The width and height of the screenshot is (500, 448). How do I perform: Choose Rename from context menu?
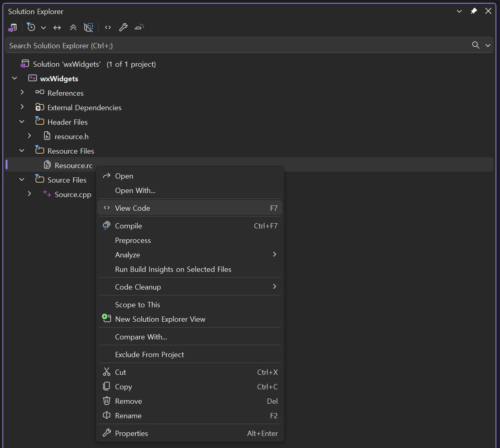point(190,416)
